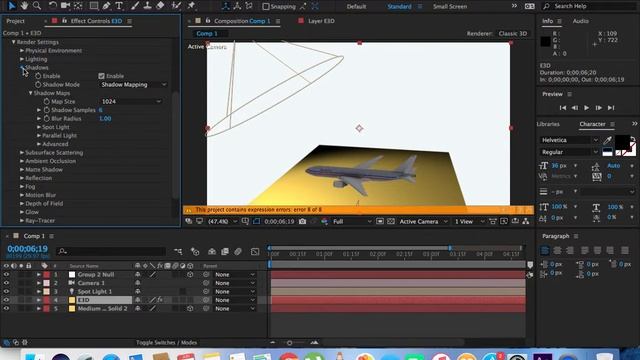Open the Shadow Mapping dropdown
Viewport: 640px width, 360px height.
click(133, 84)
